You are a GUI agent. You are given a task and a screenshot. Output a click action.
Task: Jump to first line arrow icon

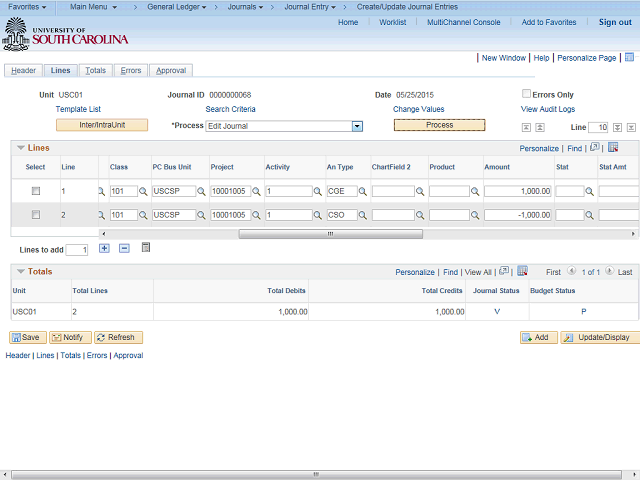pos(526,128)
